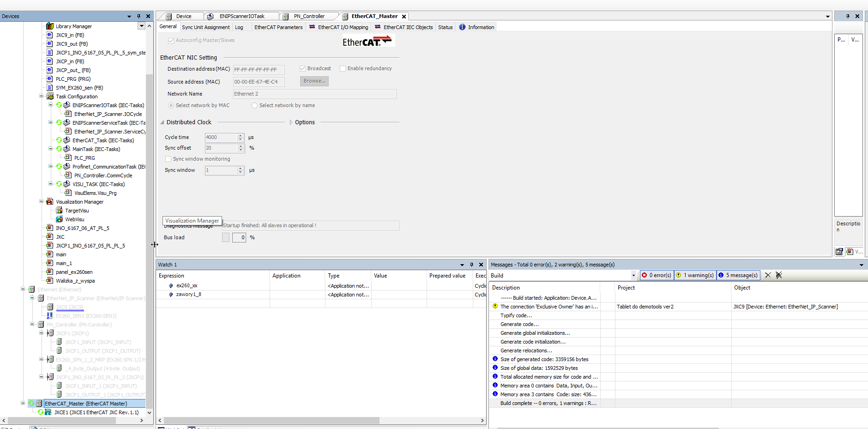Screen dimensions: 868x429
Task: Switch to the EtherCAT Parameters tab
Action: tap(278, 27)
